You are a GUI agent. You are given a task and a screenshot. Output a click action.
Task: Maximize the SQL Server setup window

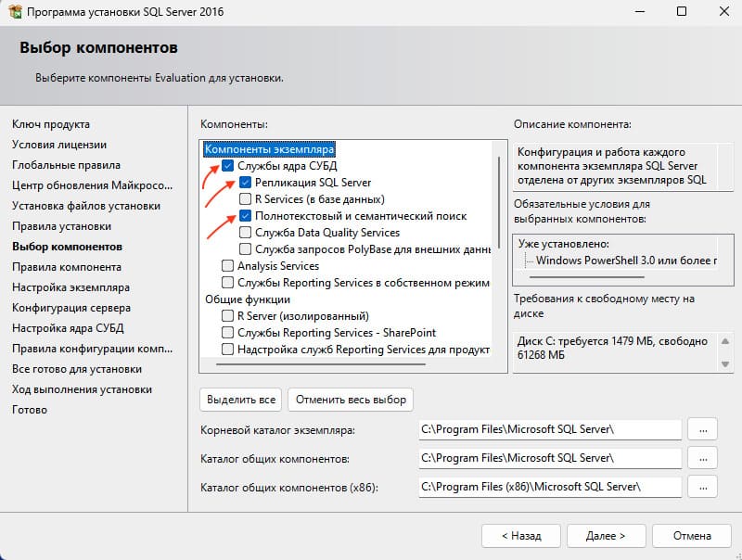coord(682,11)
